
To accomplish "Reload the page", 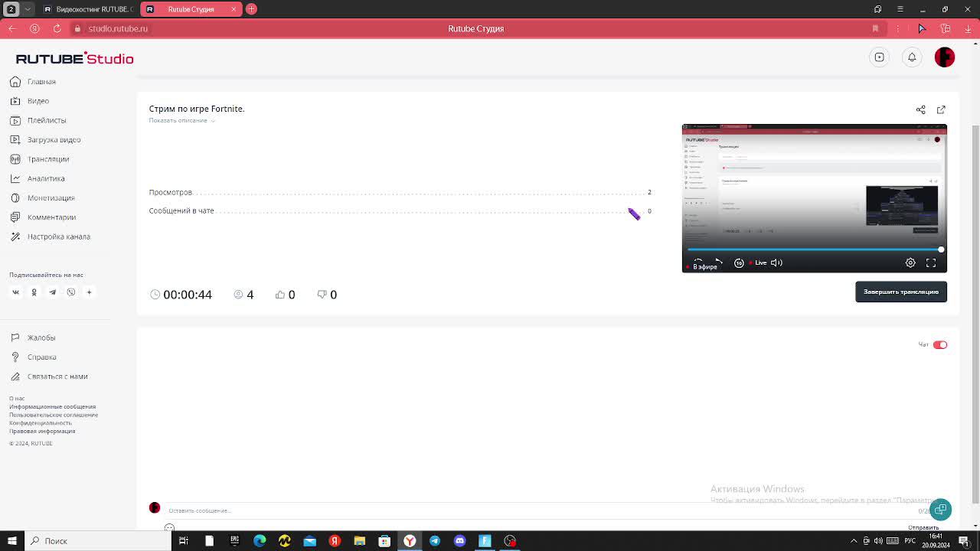I will pos(57,28).
